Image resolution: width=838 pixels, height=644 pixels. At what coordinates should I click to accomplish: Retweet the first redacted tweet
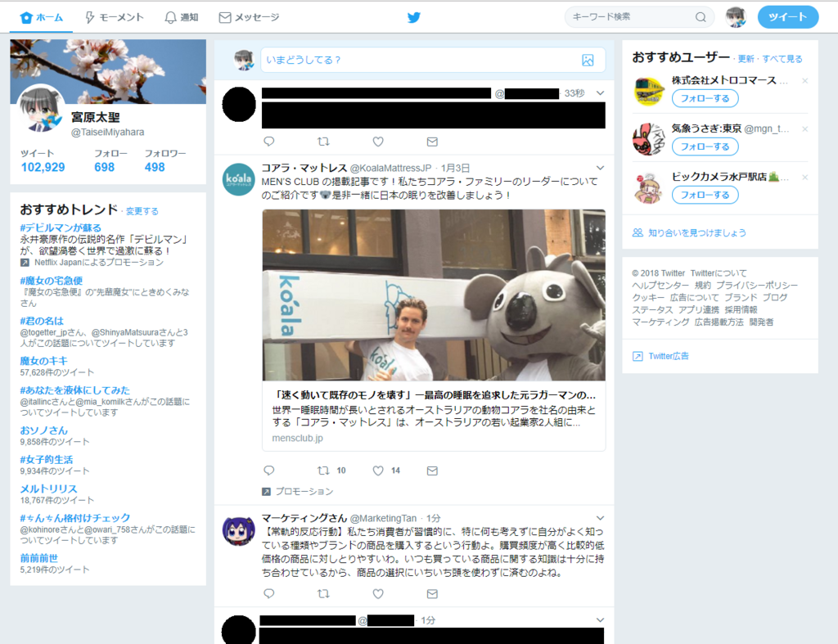tap(323, 142)
